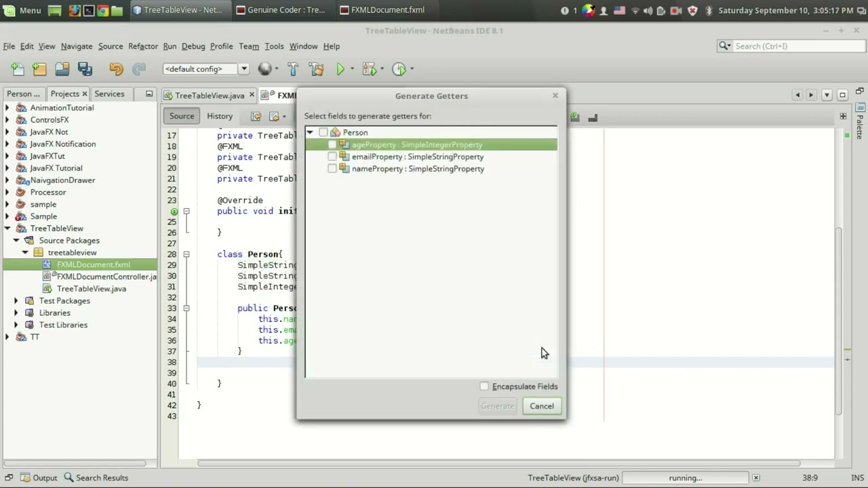Expand the Test Packages node
Image resolution: width=868 pixels, height=488 pixels.
(16, 301)
